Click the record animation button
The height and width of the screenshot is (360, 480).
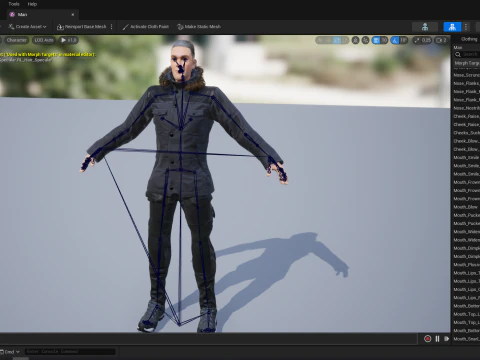coord(428,339)
